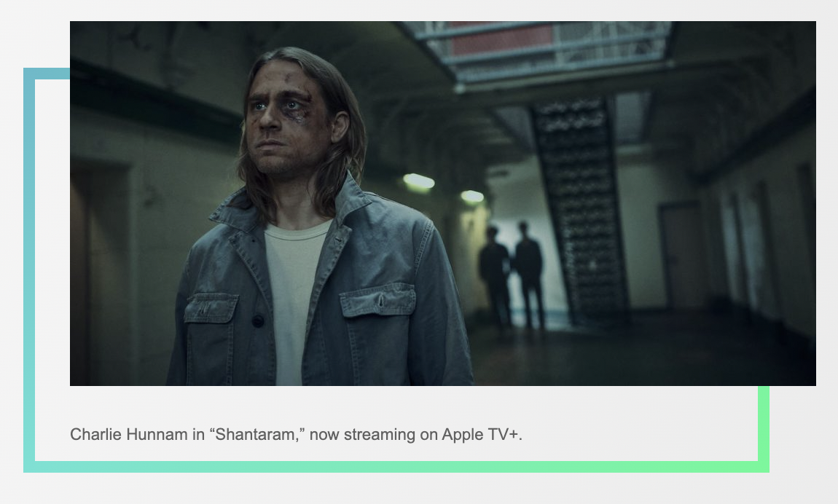Click the dark button on the jacket

pos(258,321)
